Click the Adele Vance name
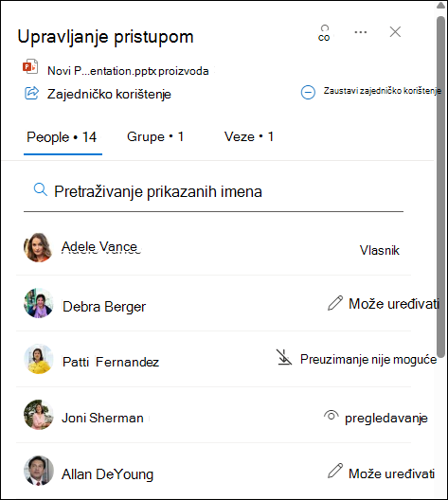The height and width of the screenshot is (500, 448). (x=99, y=247)
